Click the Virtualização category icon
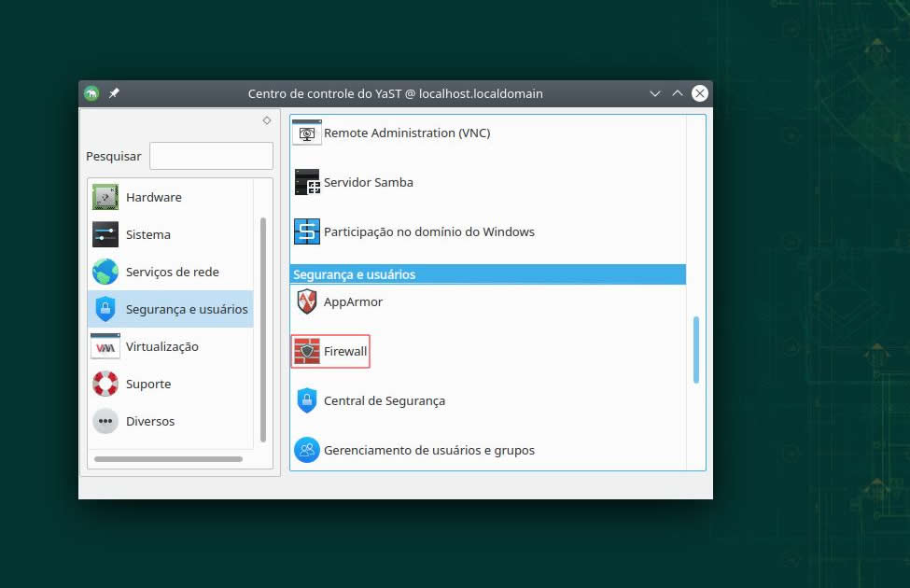The width and height of the screenshot is (910, 588). click(105, 346)
